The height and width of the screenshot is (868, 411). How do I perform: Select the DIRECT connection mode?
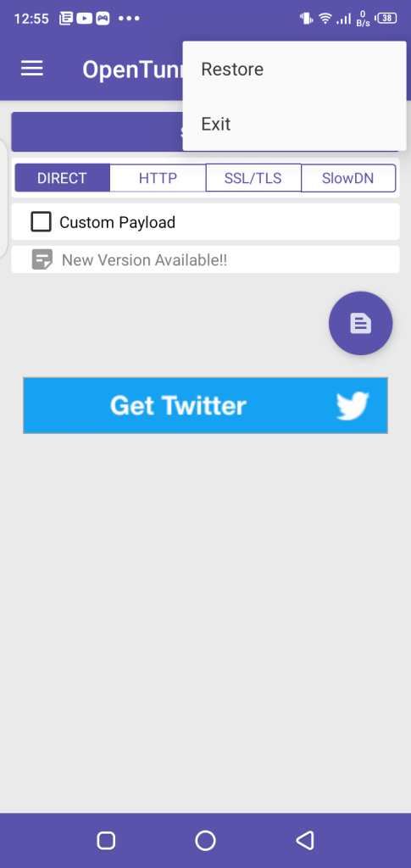click(62, 178)
